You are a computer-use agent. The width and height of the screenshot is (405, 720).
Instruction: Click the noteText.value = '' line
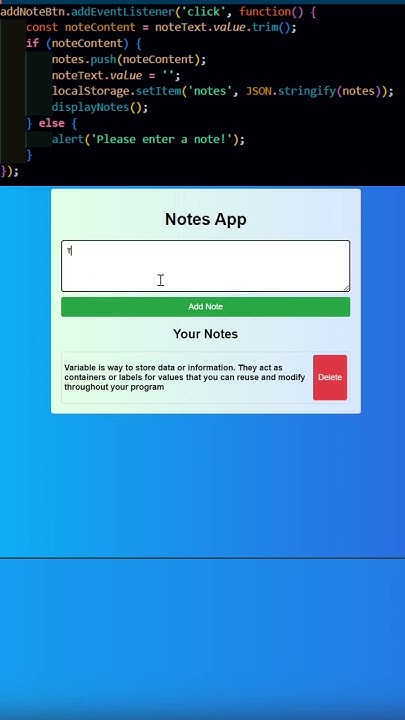[x=116, y=75]
